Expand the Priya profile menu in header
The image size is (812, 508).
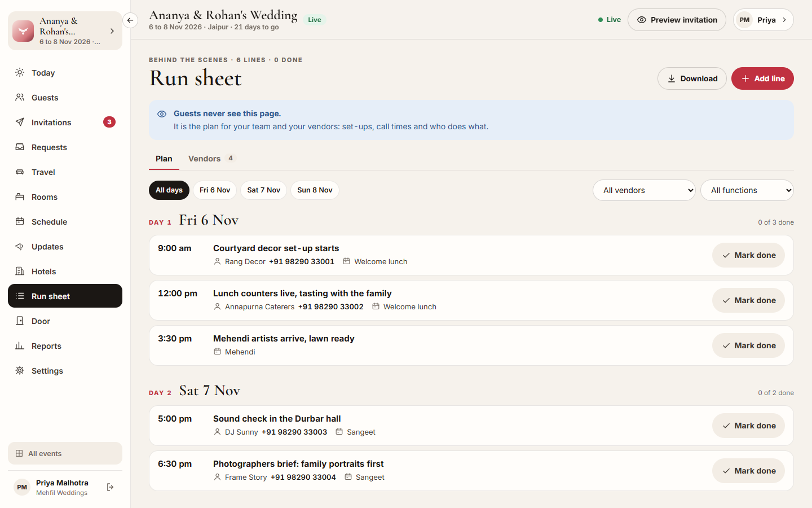point(764,20)
